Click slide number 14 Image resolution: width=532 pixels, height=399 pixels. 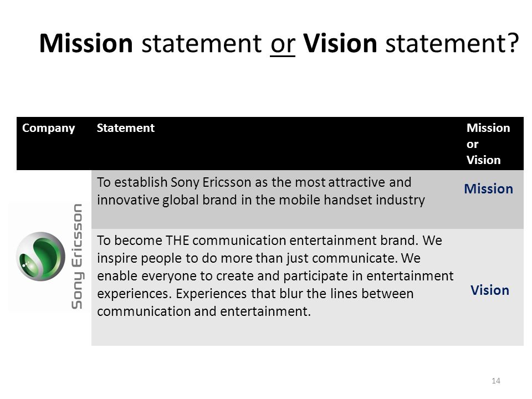click(x=495, y=381)
